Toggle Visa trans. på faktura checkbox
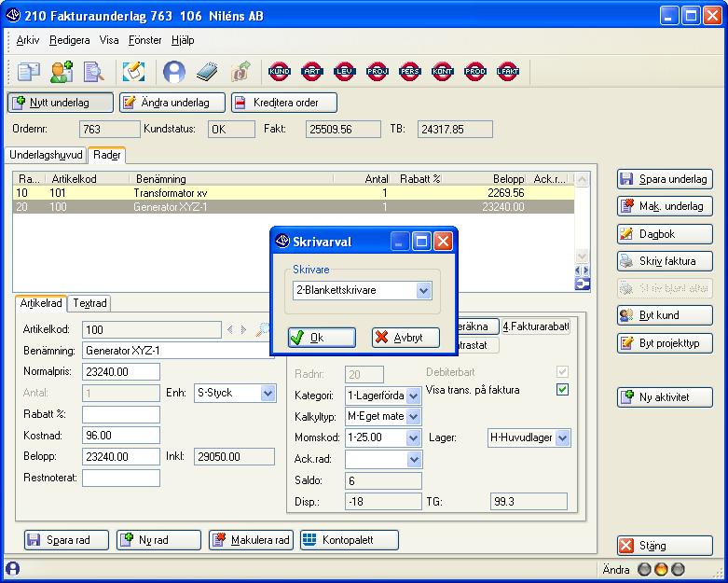Image resolution: width=728 pixels, height=583 pixels. coord(562,389)
